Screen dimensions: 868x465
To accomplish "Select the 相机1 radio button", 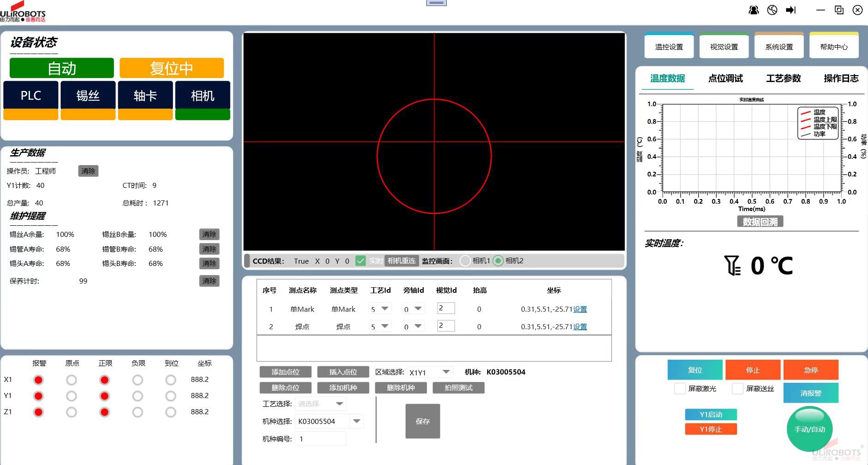I will click(465, 261).
